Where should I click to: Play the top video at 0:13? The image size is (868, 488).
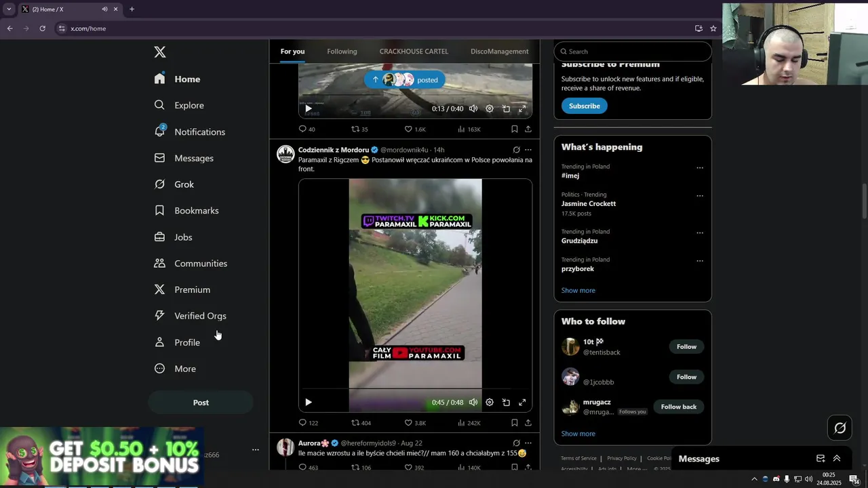click(x=308, y=108)
